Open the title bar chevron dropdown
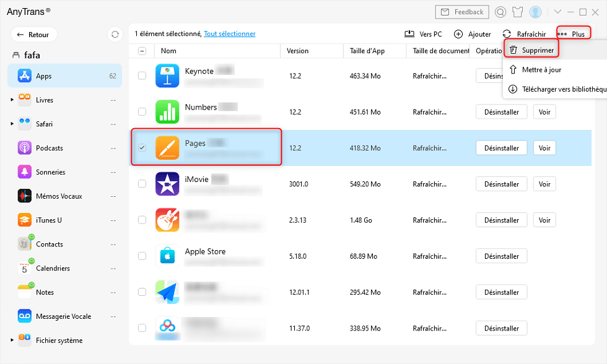Viewport: 607px width, 364px height. click(x=556, y=11)
